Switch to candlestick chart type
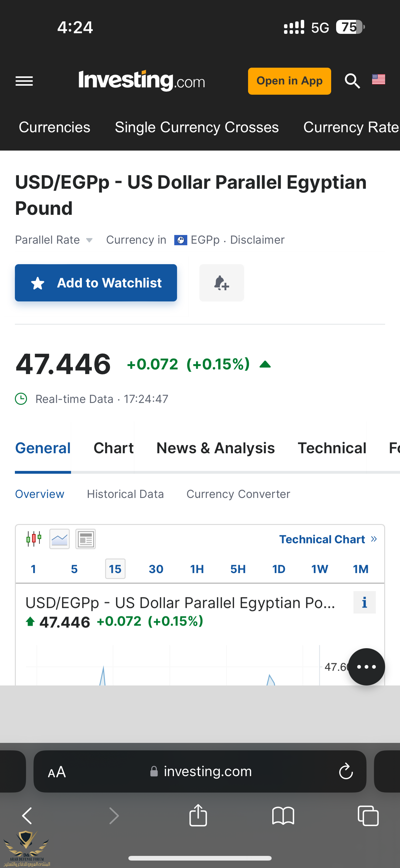Viewport: 400px width, 868px height. click(34, 539)
